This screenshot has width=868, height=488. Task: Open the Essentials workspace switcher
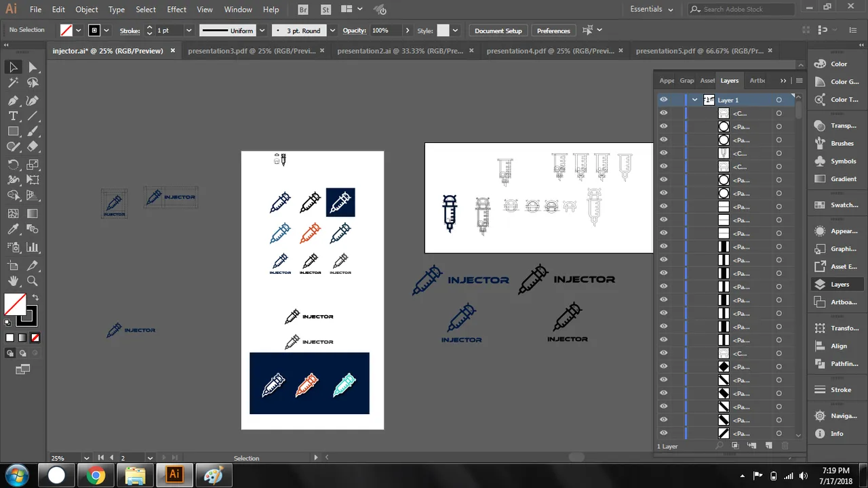click(652, 9)
